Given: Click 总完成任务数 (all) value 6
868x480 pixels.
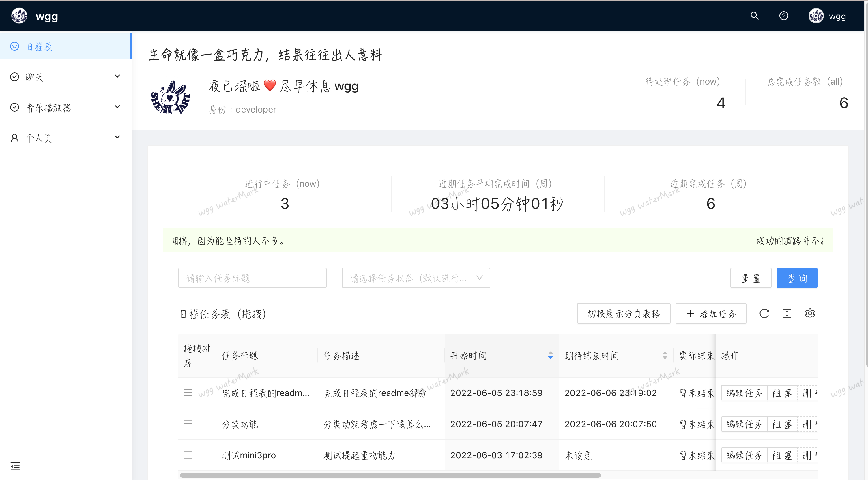Looking at the screenshot, I should [x=843, y=103].
